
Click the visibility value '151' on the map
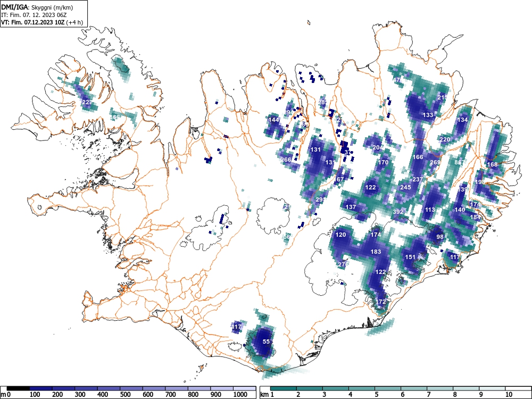coord(411,257)
